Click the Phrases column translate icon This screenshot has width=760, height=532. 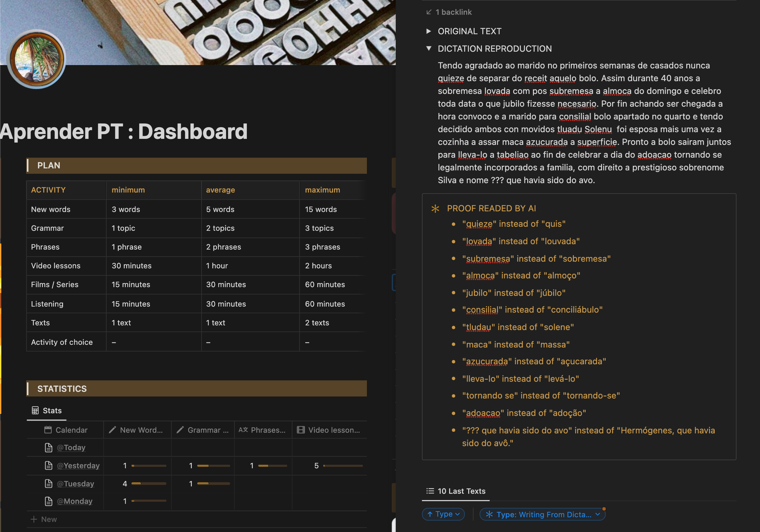[243, 430]
